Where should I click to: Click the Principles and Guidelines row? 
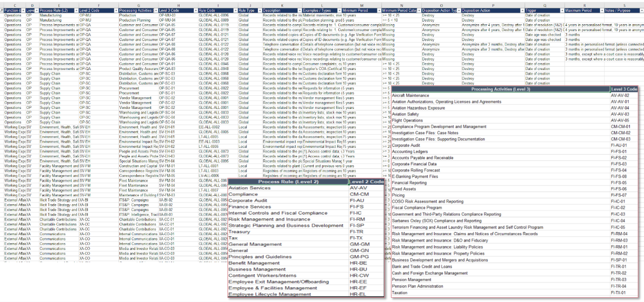click(x=288, y=257)
